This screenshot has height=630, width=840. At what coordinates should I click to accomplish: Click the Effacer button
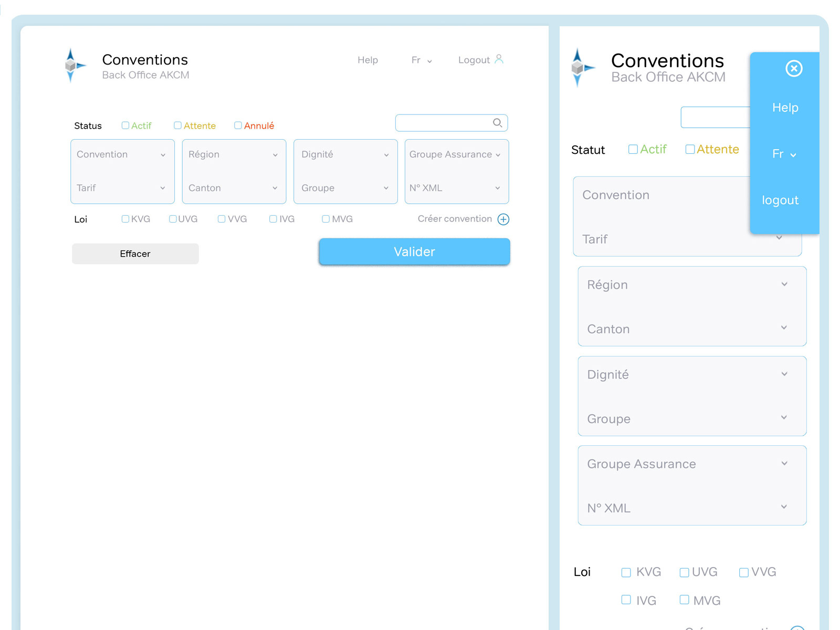[135, 254]
